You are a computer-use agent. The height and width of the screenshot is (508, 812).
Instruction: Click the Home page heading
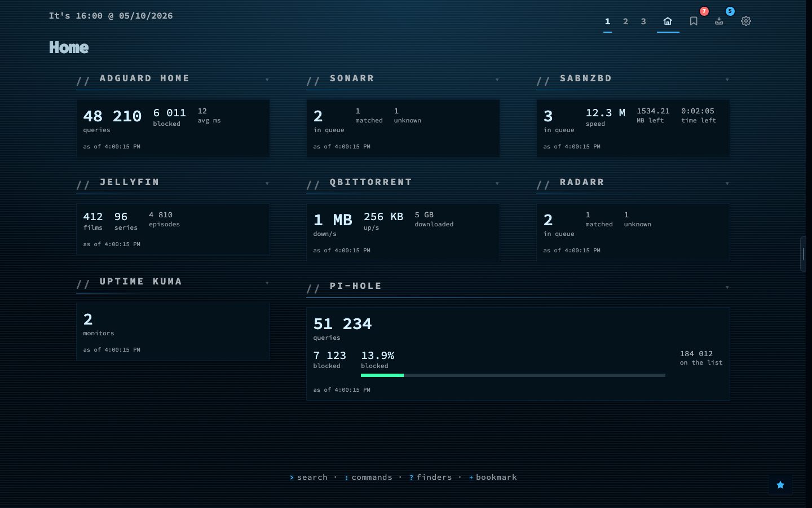pyautogui.click(x=69, y=47)
